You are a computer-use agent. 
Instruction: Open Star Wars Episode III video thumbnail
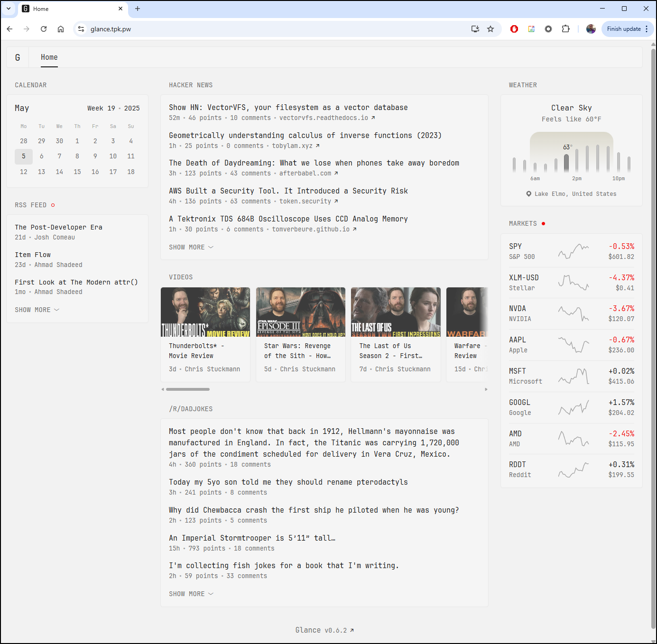coord(301,312)
